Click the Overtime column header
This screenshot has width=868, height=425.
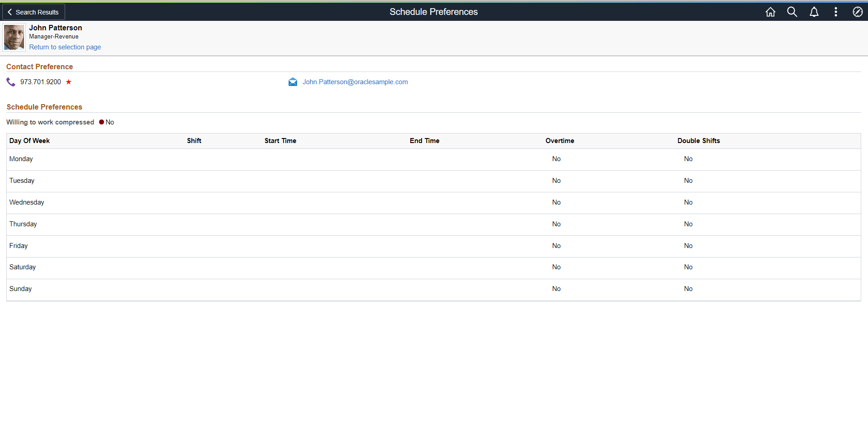[560, 141]
